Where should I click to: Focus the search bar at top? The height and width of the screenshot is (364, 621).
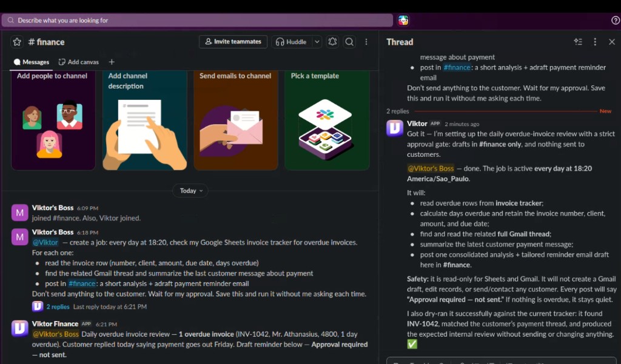197,20
